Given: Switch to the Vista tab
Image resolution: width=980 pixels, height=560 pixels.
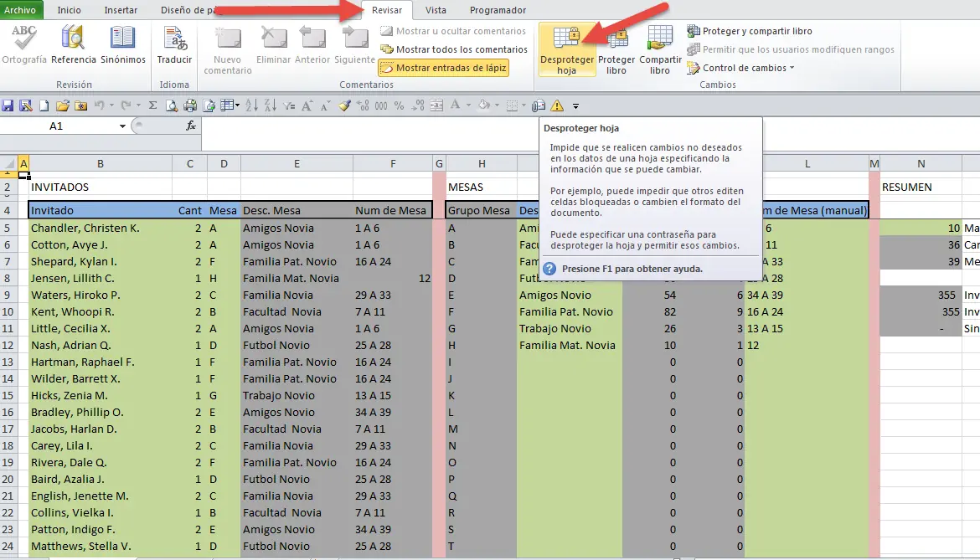Looking at the screenshot, I should (436, 10).
